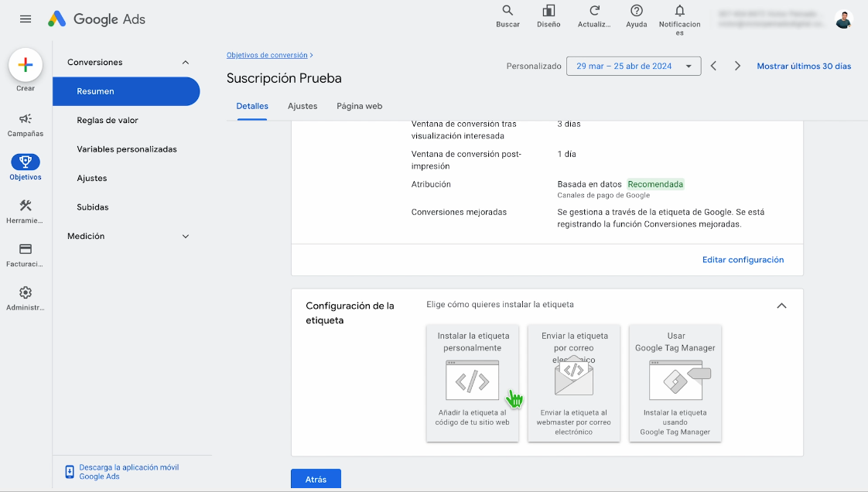Switch to the Ajustes tab
The image size is (868, 492).
click(x=302, y=106)
